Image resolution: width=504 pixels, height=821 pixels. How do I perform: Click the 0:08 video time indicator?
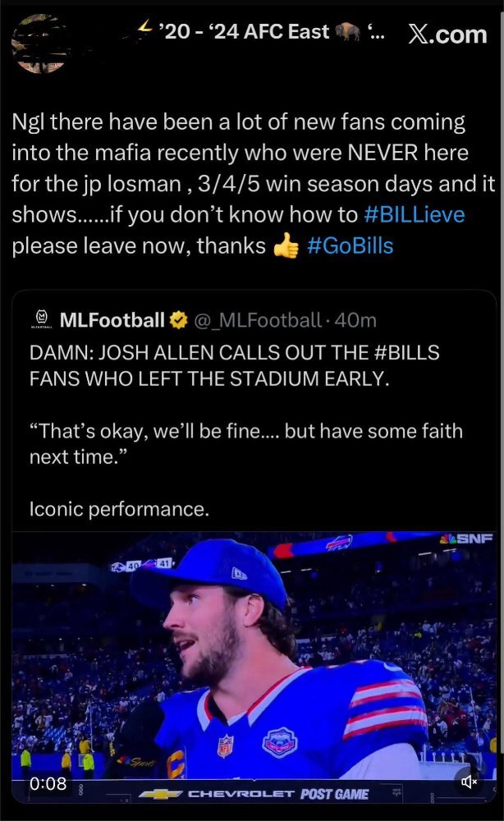[48, 783]
